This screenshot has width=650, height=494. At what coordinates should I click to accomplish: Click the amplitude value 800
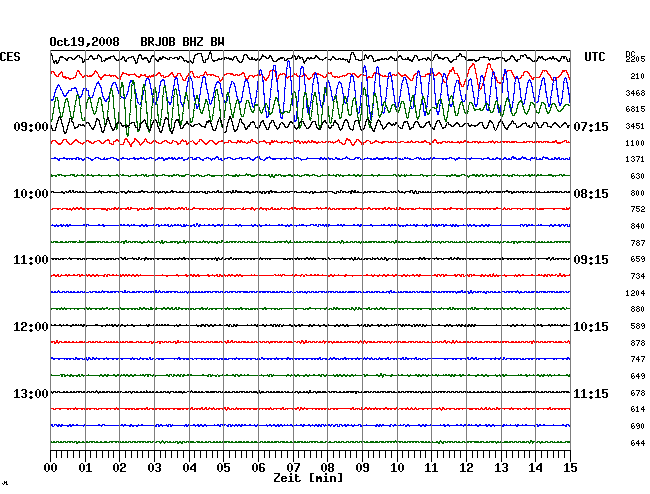(x=638, y=193)
